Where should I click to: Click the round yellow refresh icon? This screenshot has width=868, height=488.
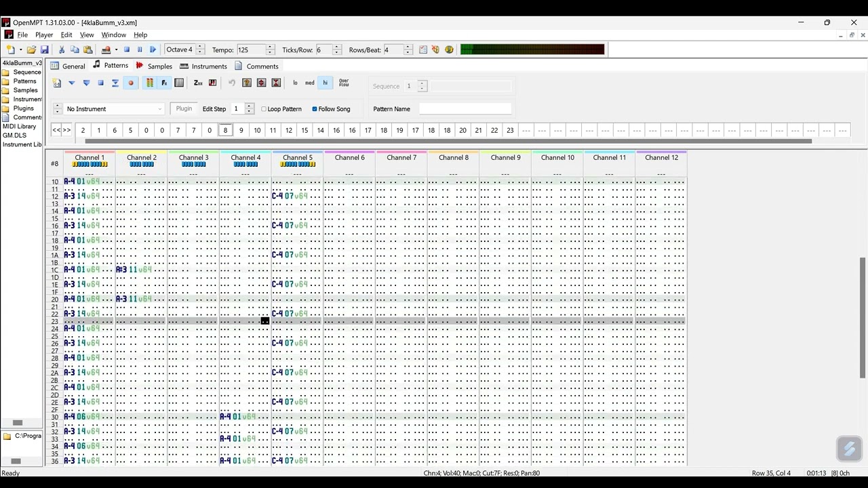449,49
